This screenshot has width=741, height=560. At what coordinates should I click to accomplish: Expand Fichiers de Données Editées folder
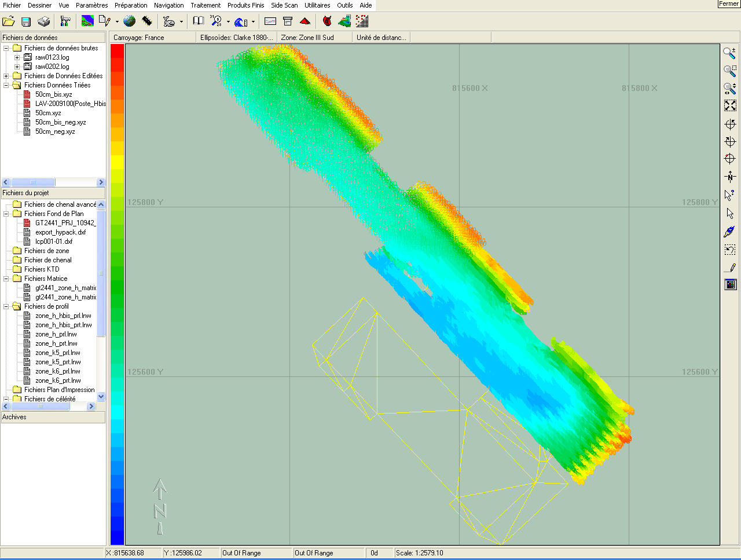pyautogui.click(x=6, y=76)
